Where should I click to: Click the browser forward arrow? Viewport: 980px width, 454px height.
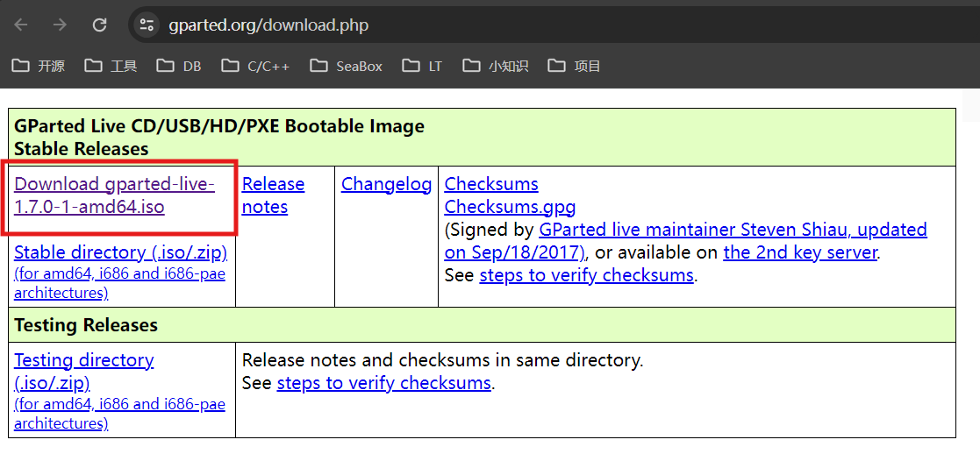(x=60, y=25)
